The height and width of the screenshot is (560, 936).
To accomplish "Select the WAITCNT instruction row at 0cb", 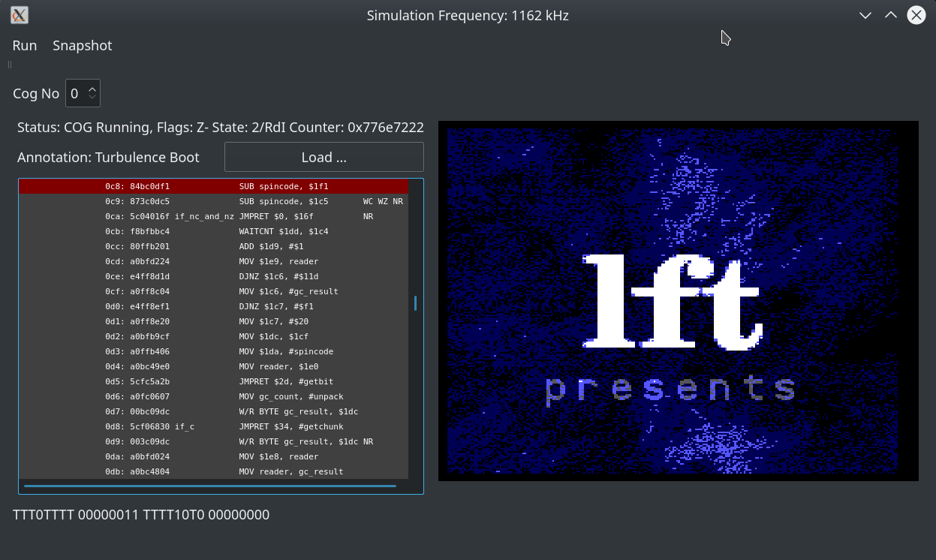I will (x=213, y=231).
